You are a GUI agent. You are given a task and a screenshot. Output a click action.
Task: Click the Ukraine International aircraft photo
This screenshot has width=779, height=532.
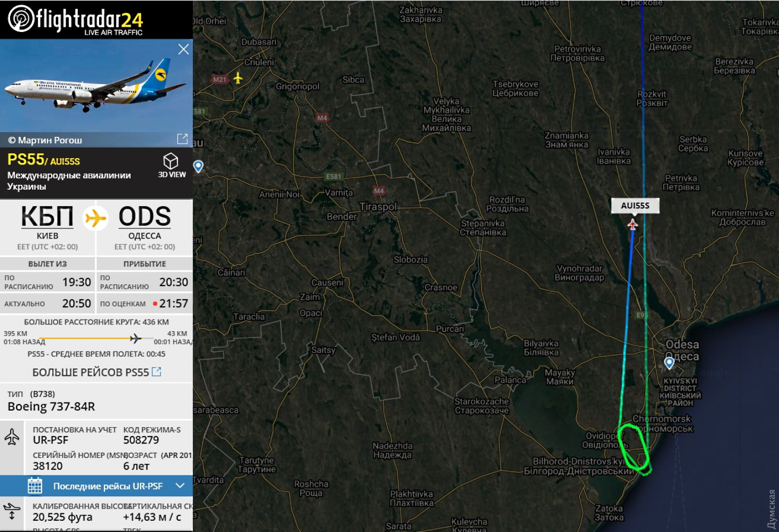pyautogui.click(x=96, y=85)
